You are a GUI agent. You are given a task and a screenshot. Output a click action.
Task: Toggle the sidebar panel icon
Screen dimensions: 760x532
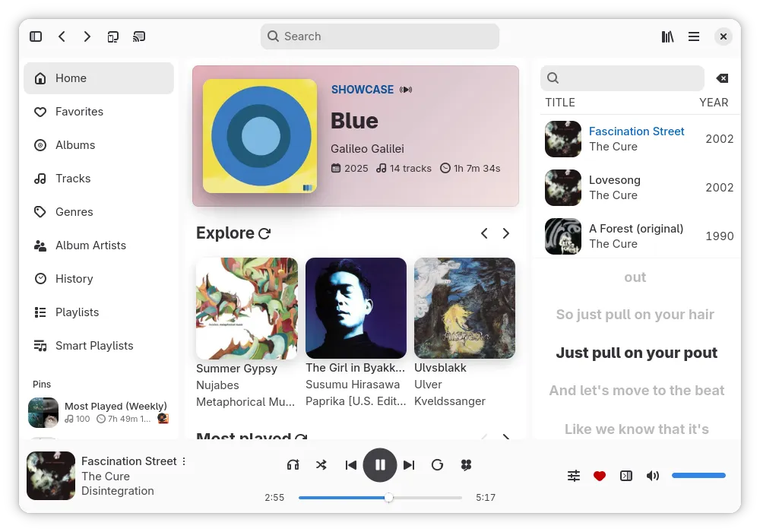[36, 36]
